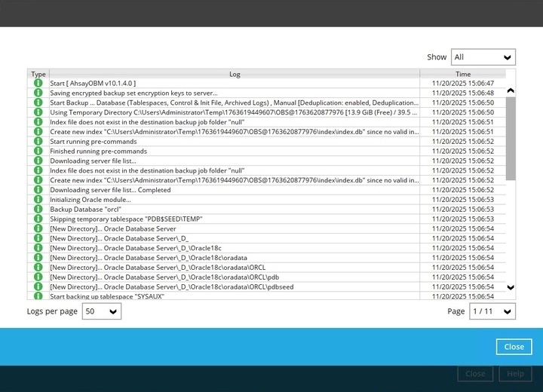Click info icon for Skipping temporary tablespace row

[x=38, y=219]
